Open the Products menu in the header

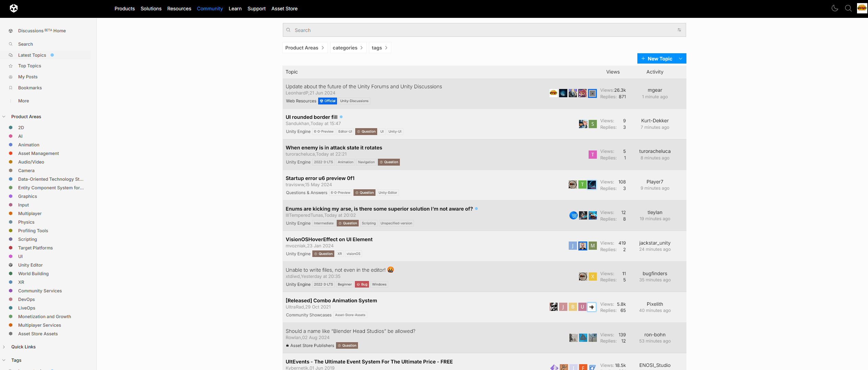(x=125, y=9)
